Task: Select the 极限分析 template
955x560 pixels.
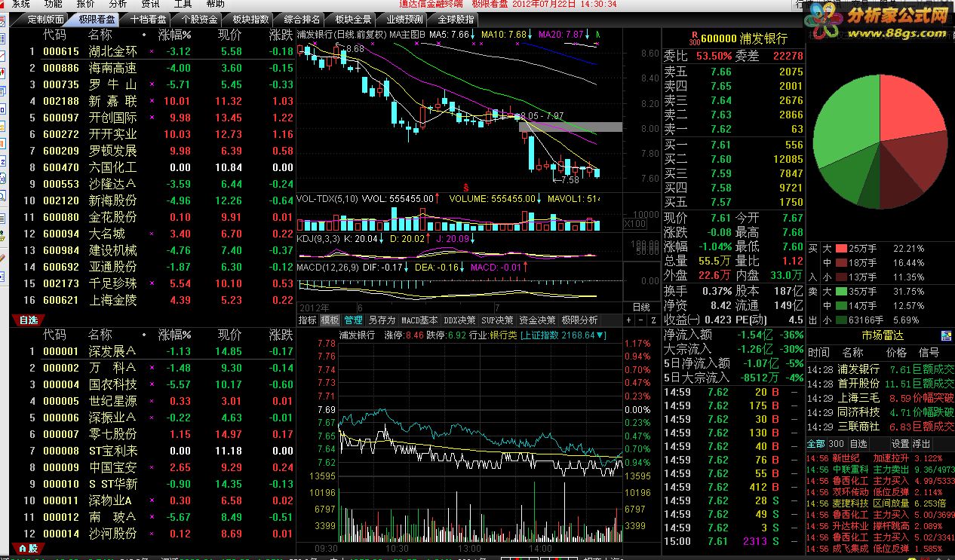Action: point(579,320)
